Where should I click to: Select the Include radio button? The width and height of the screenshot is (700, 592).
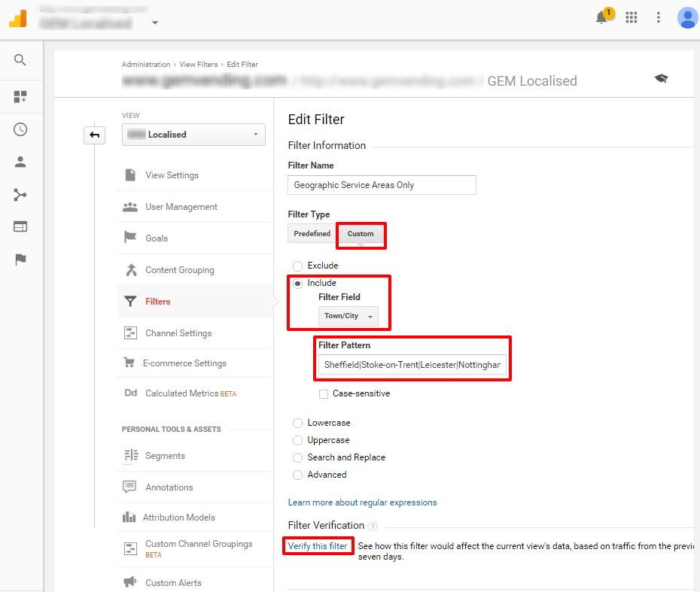(x=297, y=282)
